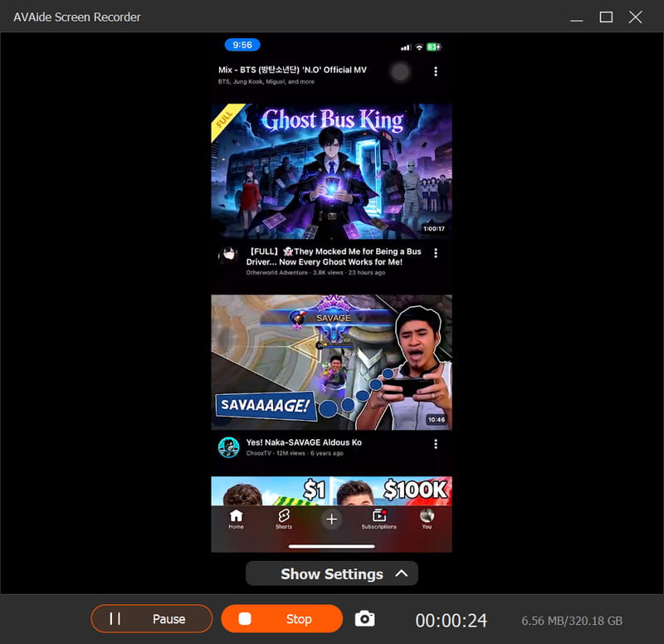Open 'They Mocked Me for Being a Bus Driver' title

tap(334, 256)
